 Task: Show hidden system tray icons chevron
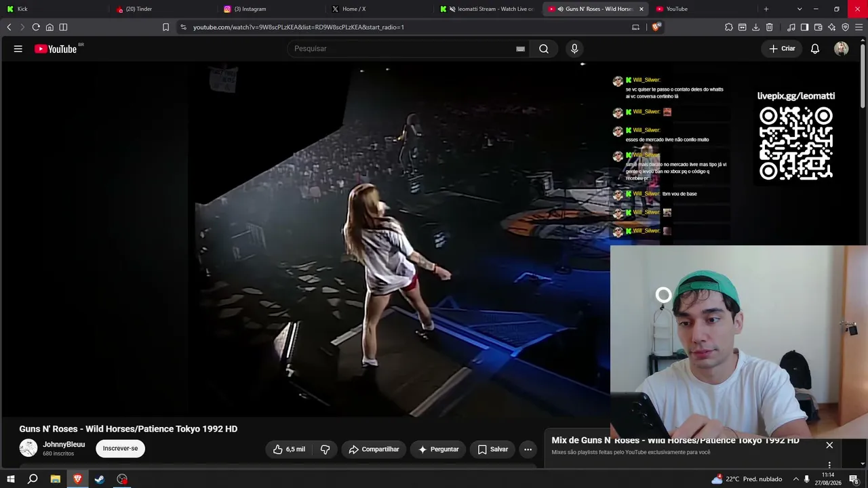click(796, 479)
